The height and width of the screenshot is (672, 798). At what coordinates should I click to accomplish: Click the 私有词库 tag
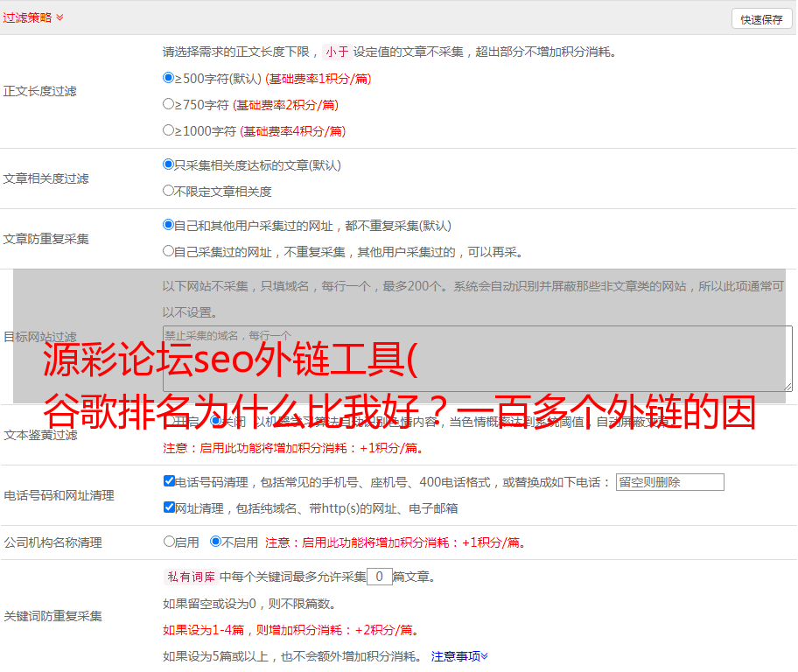192,577
